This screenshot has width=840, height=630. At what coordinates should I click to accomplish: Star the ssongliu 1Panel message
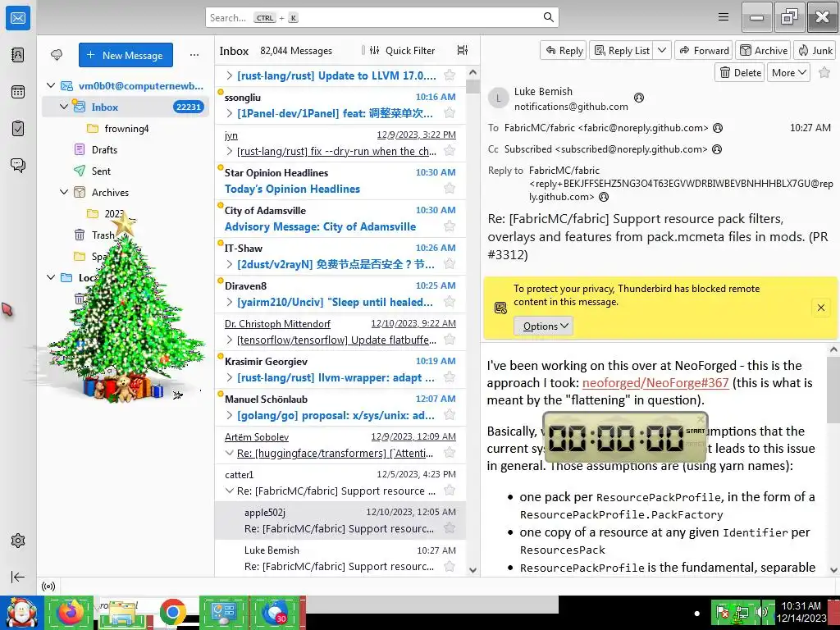click(x=450, y=113)
